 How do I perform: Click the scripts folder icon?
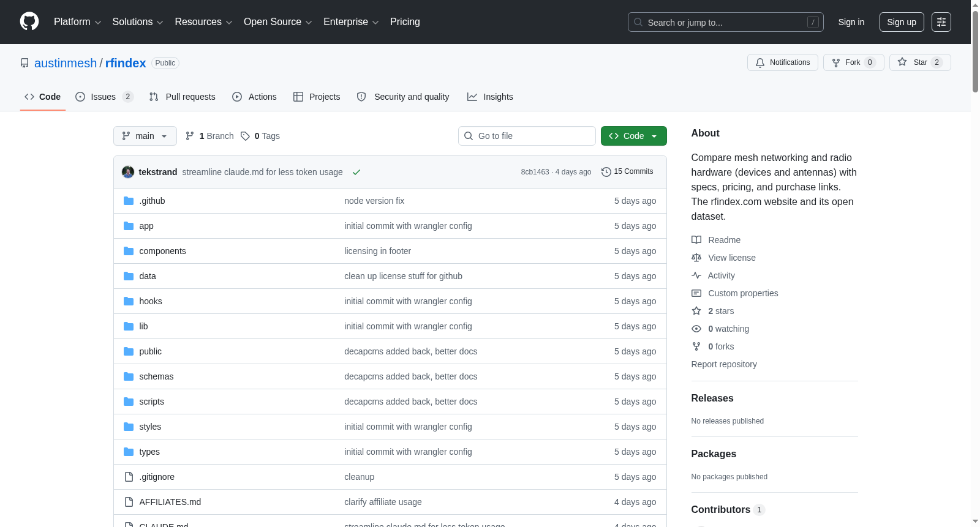[x=129, y=402]
